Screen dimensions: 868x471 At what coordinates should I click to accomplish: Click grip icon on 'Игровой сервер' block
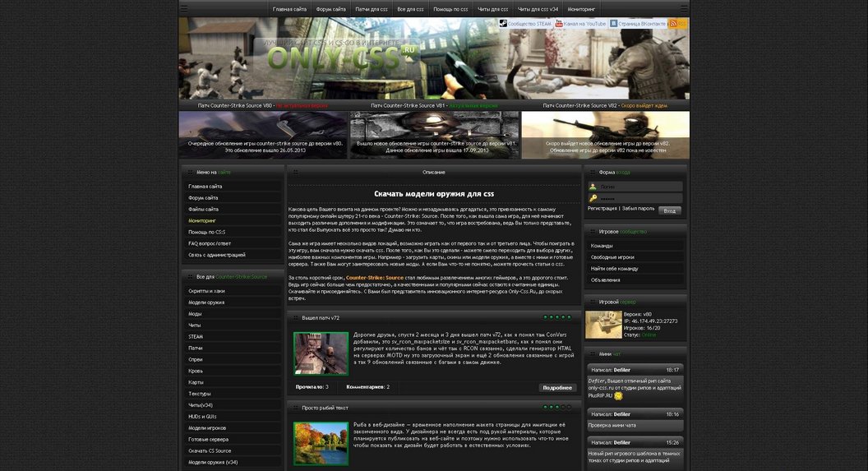(x=593, y=302)
